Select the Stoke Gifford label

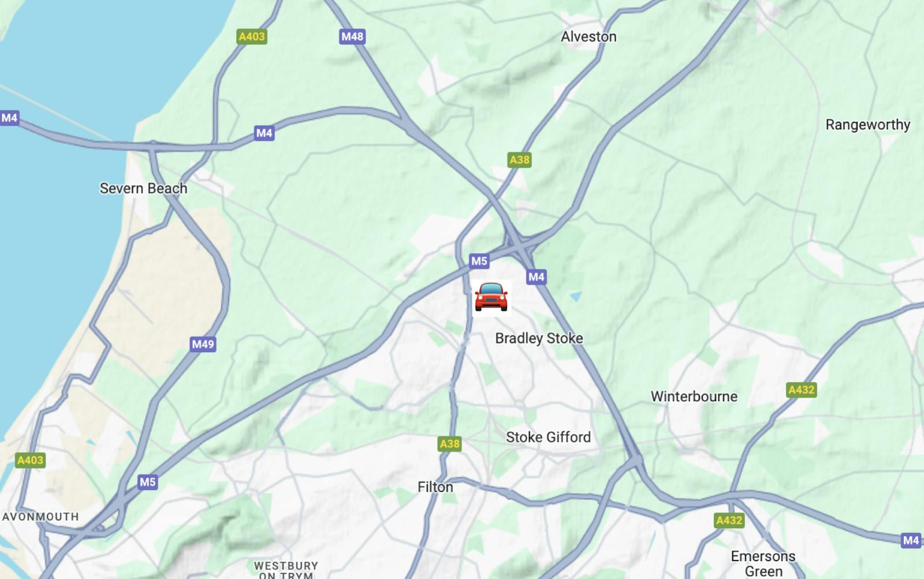click(548, 437)
